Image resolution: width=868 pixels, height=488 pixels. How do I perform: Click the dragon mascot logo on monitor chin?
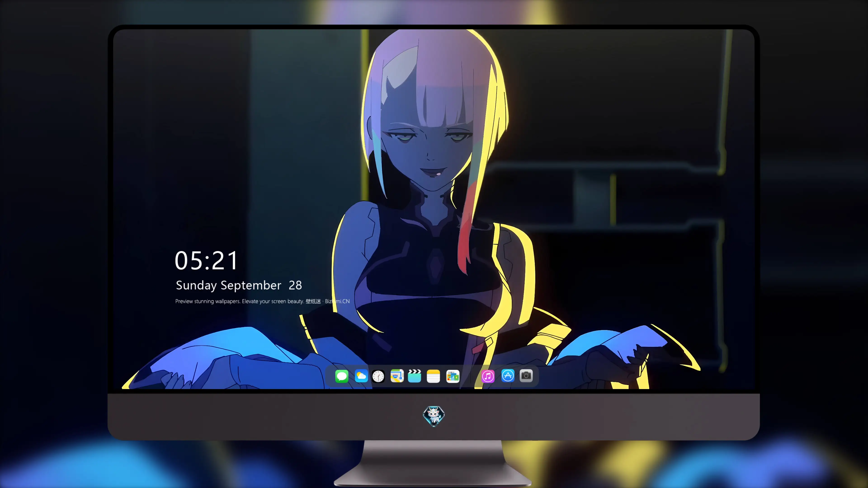click(434, 416)
